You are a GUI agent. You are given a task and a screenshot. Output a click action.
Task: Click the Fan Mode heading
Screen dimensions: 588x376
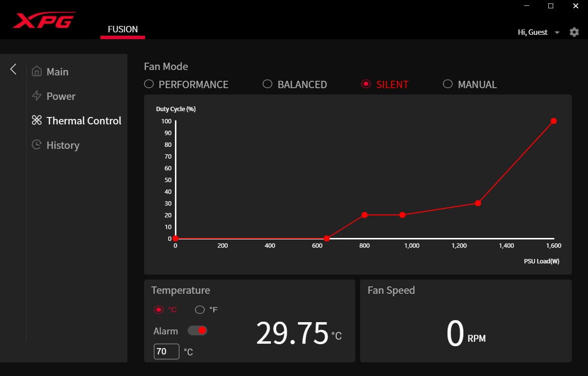166,67
